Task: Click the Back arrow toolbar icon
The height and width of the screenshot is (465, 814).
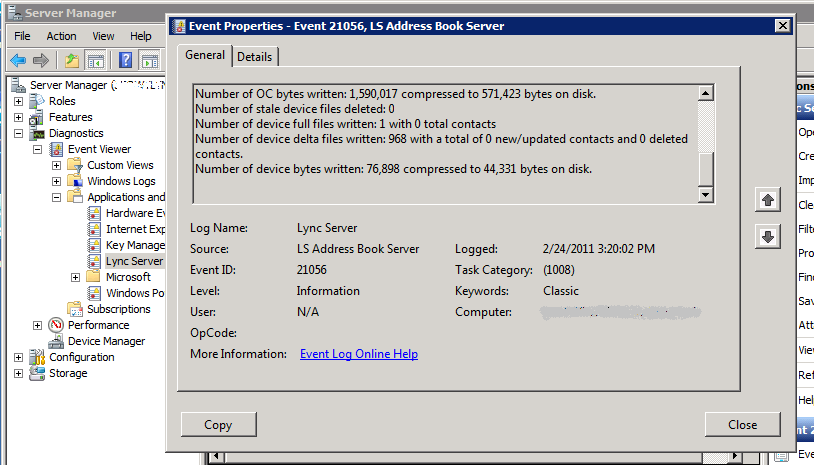Action: (18, 61)
